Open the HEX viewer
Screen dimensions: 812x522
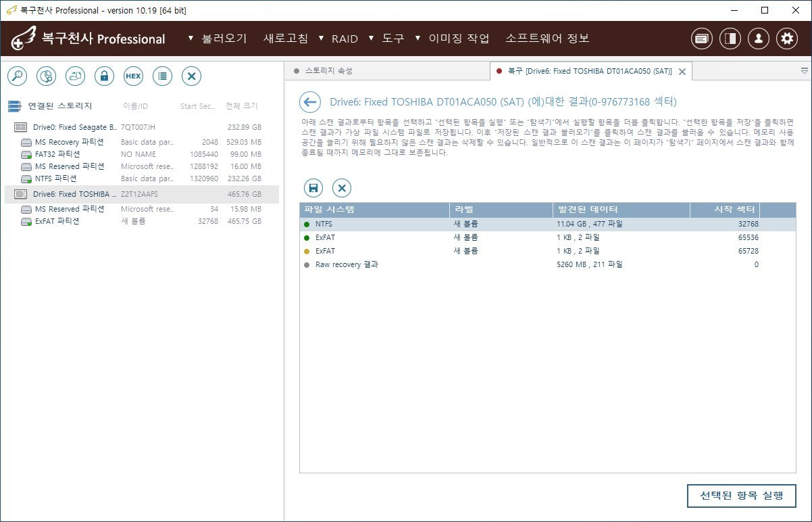(133, 76)
